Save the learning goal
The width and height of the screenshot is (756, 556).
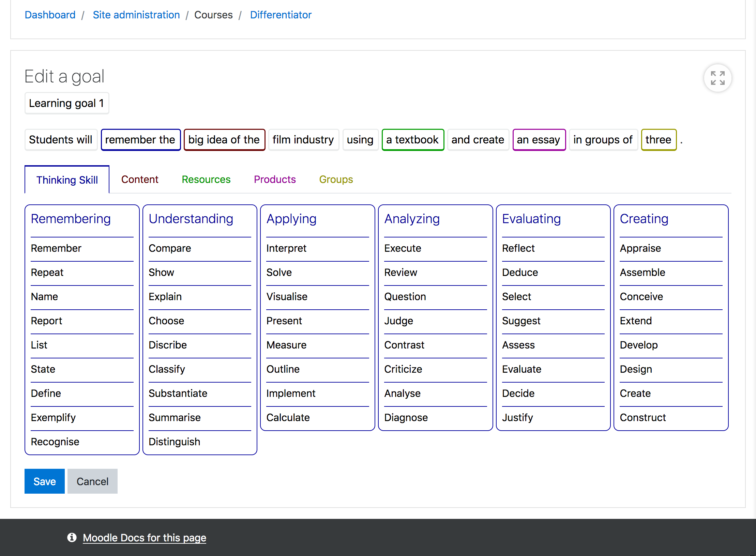(44, 481)
